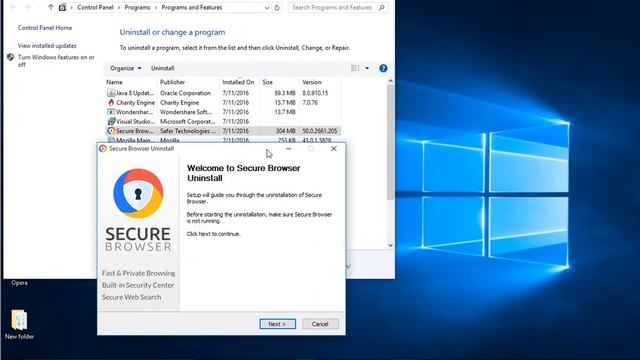Minimize the Secure Browser Uninstall dialog
Screen dimensions: 640x360
[289, 149]
